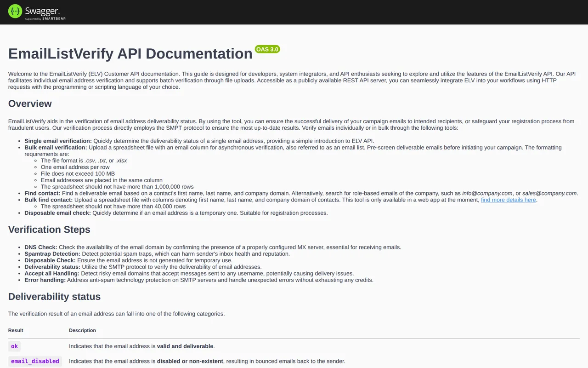Click the 'Supported by SmartBear' text

coord(45,19)
